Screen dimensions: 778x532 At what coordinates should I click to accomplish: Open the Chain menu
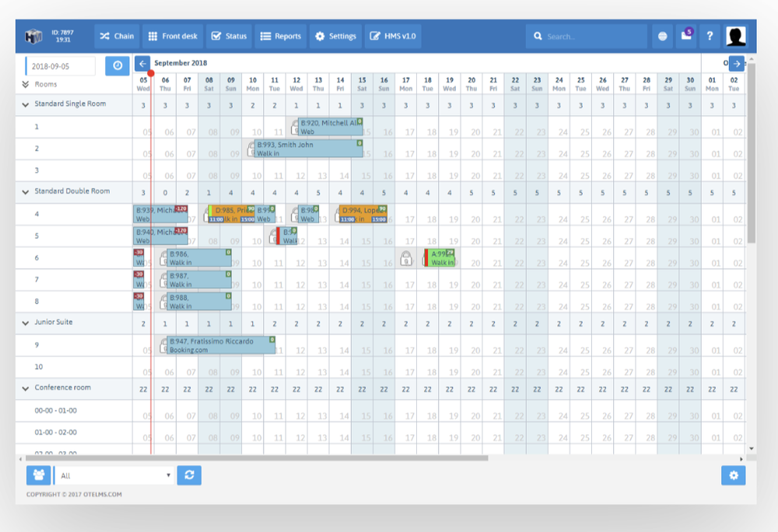[117, 37]
